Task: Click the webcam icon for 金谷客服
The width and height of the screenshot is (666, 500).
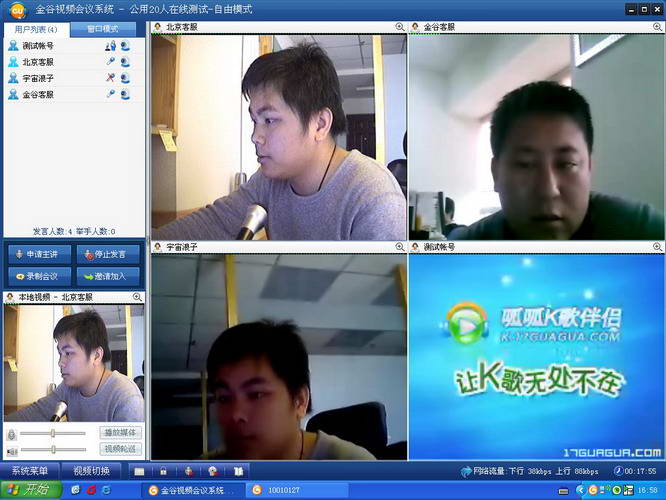Action: tap(125, 94)
